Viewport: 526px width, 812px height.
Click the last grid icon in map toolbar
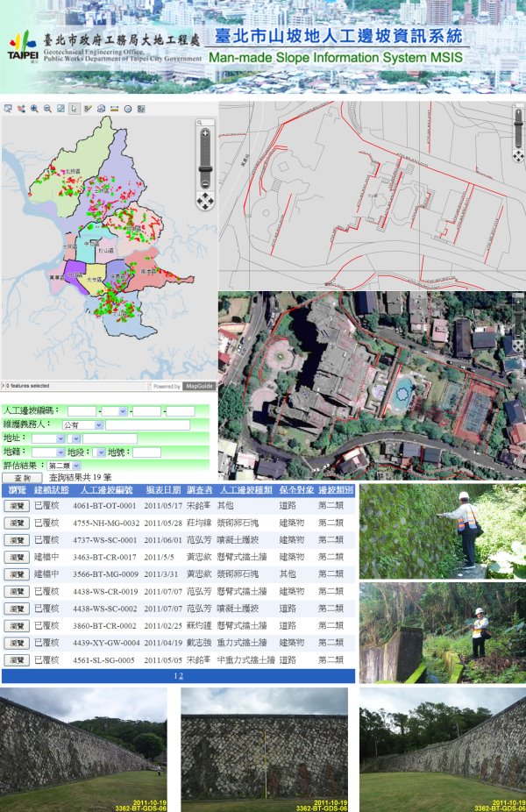[x=141, y=109]
